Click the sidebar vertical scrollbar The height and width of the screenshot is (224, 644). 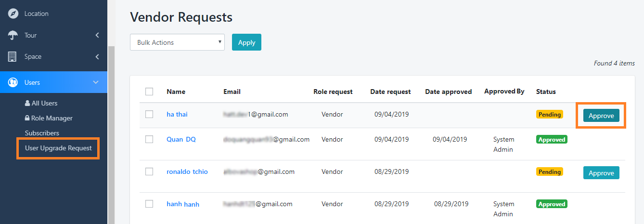(111, 135)
